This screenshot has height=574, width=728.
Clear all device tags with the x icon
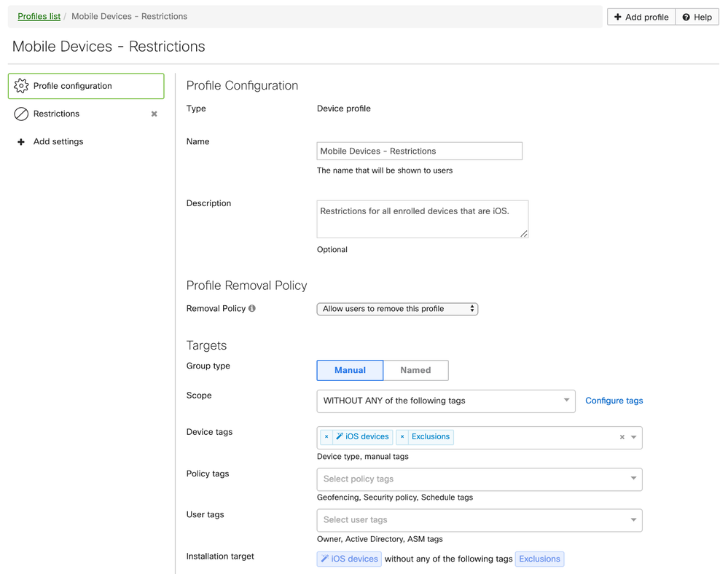622,437
